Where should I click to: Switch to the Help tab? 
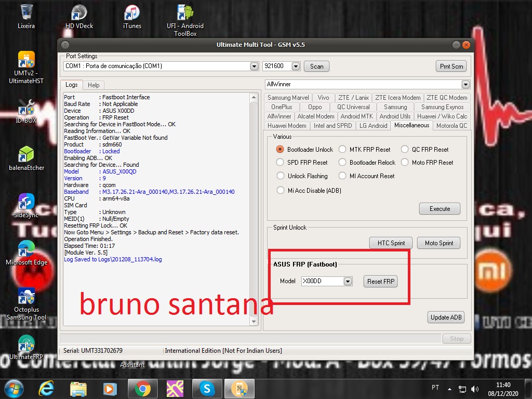click(x=94, y=85)
